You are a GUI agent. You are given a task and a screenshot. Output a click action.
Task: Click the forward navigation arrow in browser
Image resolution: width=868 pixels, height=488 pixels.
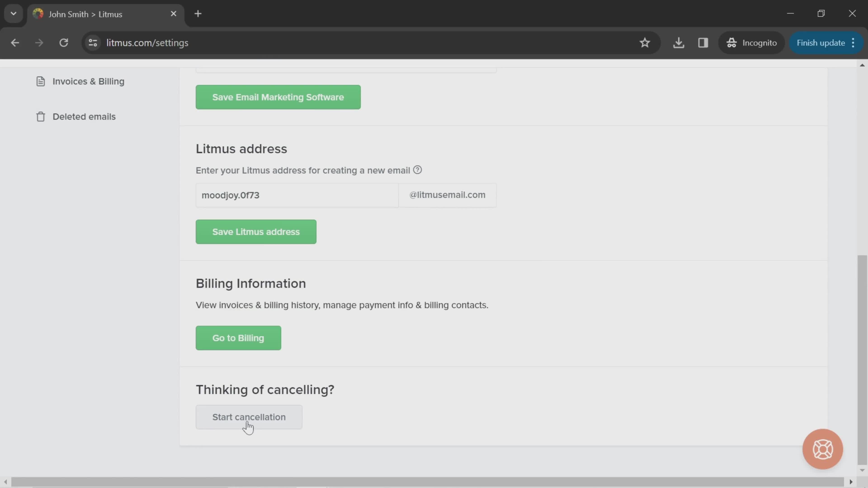pos(39,42)
